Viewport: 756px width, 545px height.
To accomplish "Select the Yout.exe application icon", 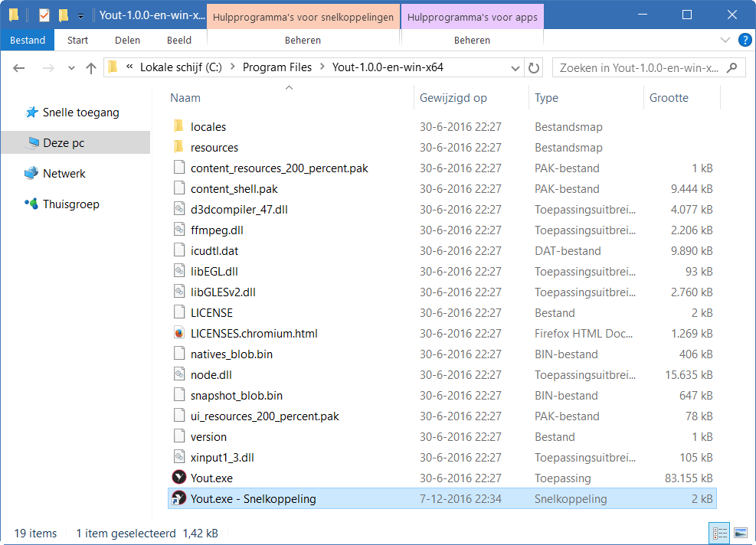I will click(179, 478).
